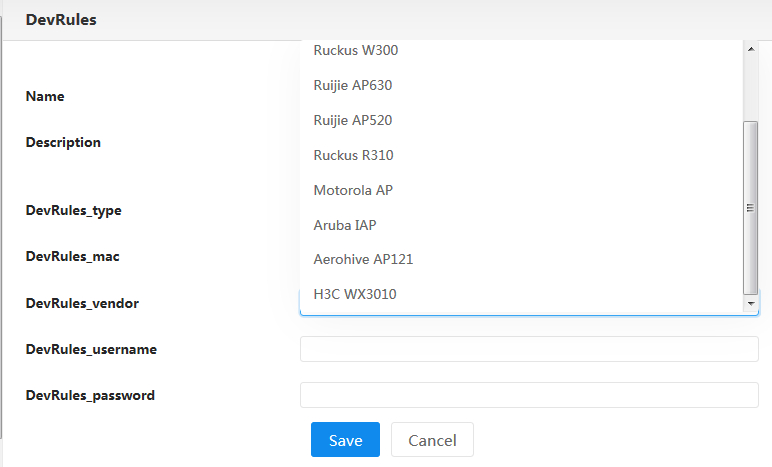Screen dimensions: 772x467
Task: Click the DevRules_type label
Action: (73, 211)
